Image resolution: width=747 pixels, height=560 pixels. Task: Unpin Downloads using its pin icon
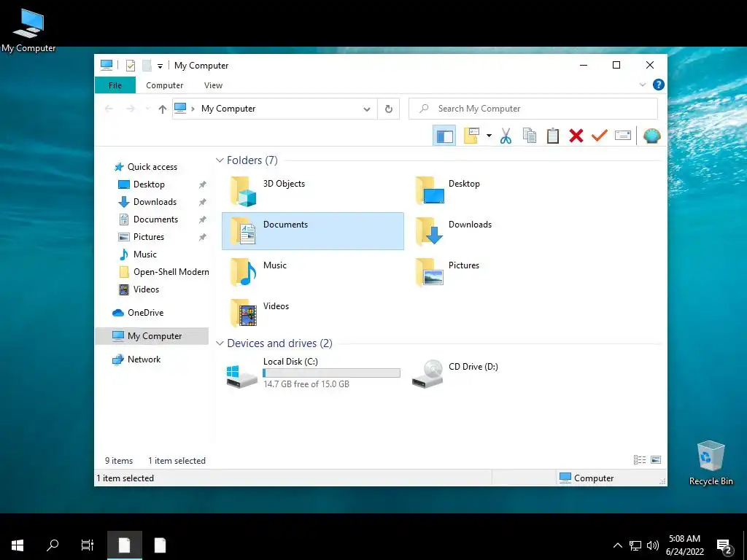tap(203, 202)
